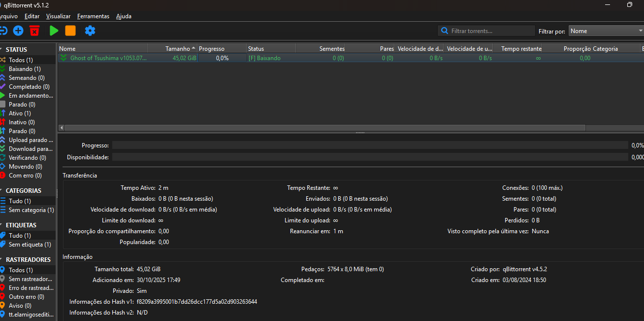
Task: Click into the Filtrar torrents search field
Action: (x=490, y=31)
